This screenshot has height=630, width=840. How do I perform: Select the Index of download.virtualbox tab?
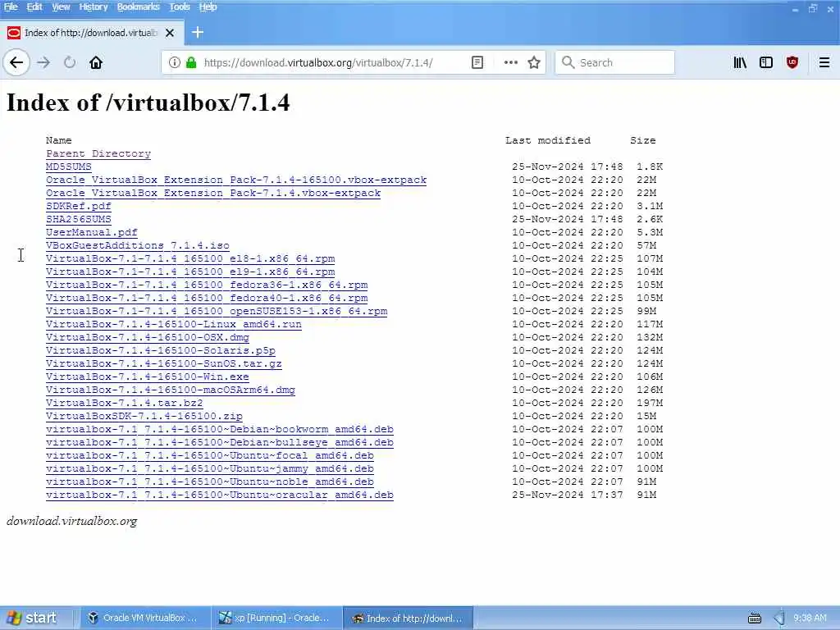tap(92, 33)
